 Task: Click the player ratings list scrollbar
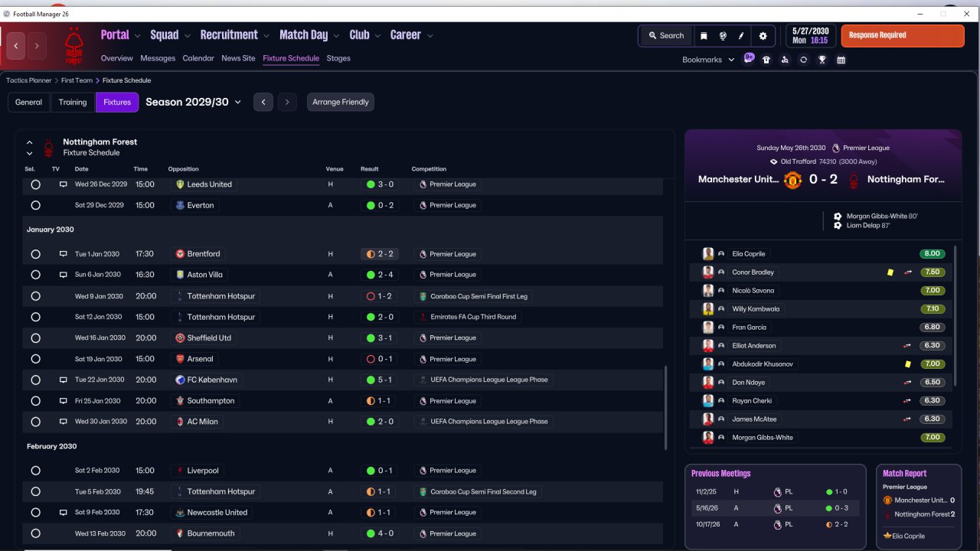click(x=956, y=317)
